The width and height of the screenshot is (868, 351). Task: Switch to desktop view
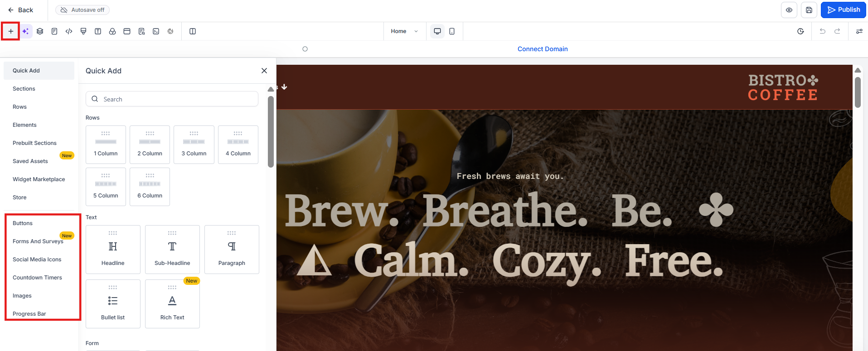point(437,31)
